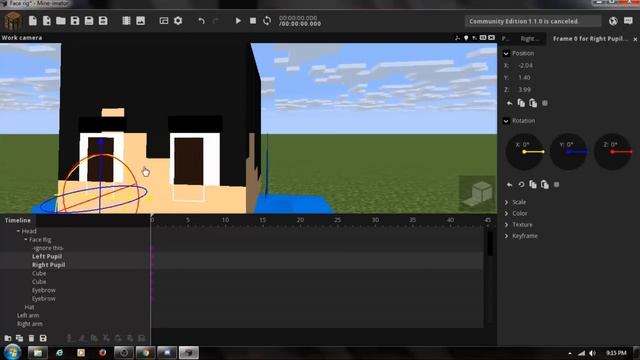Copy the rotation values
Screen dimensions: 640x360
[533, 184]
